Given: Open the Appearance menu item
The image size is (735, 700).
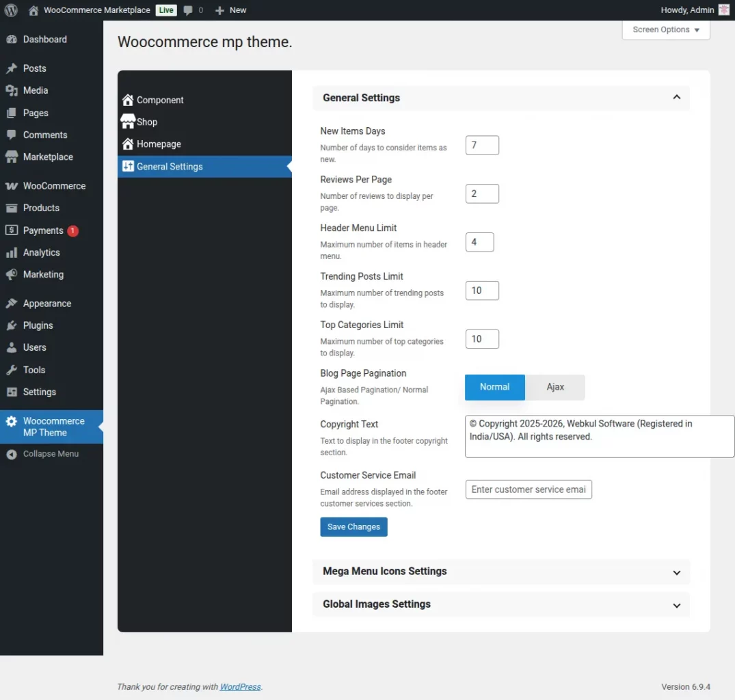Looking at the screenshot, I should pyautogui.click(x=51, y=304).
